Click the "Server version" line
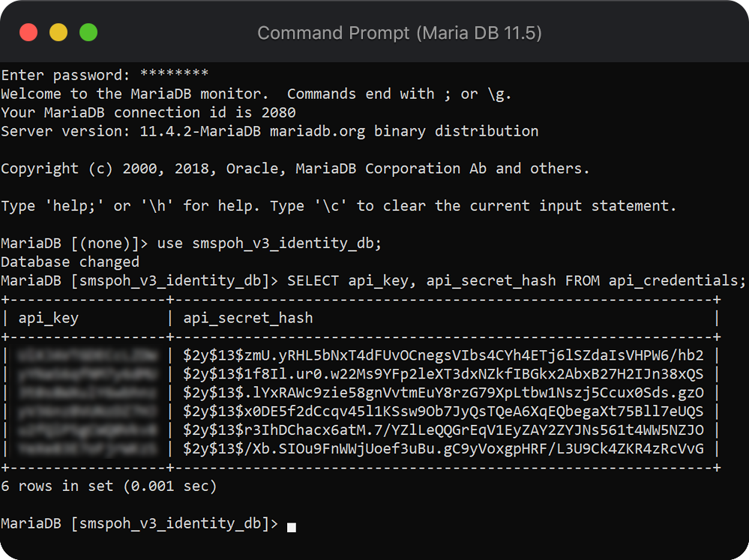749x560 pixels. pos(269,131)
